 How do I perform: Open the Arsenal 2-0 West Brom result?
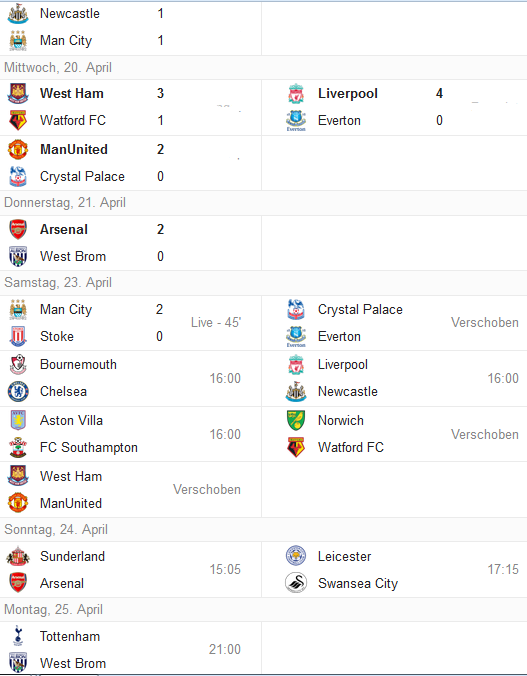click(130, 243)
